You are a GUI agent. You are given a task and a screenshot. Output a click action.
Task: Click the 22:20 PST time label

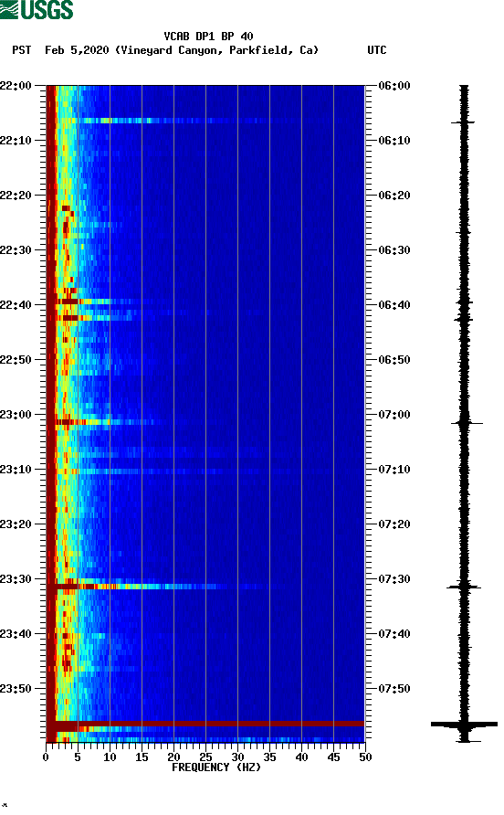[x=16, y=196]
